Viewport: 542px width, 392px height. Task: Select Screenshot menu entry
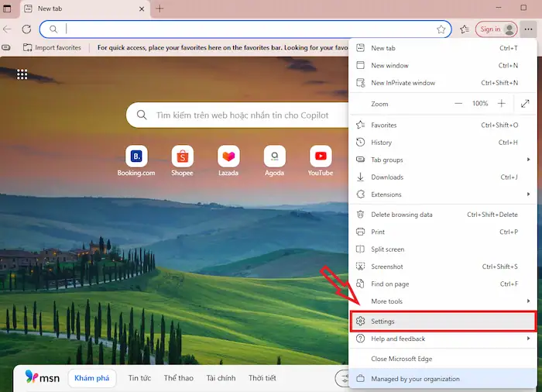tap(443, 266)
